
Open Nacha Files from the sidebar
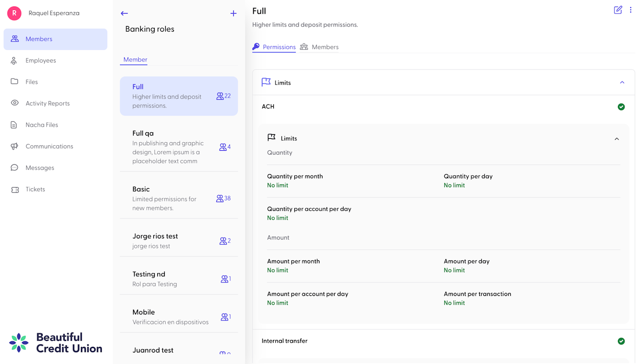(x=42, y=125)
